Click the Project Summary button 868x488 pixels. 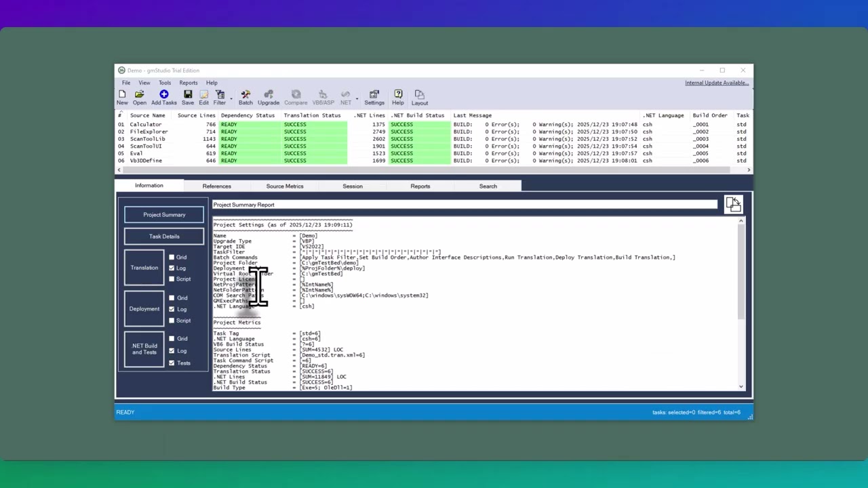pyautogui.click(x=164, y=215)
